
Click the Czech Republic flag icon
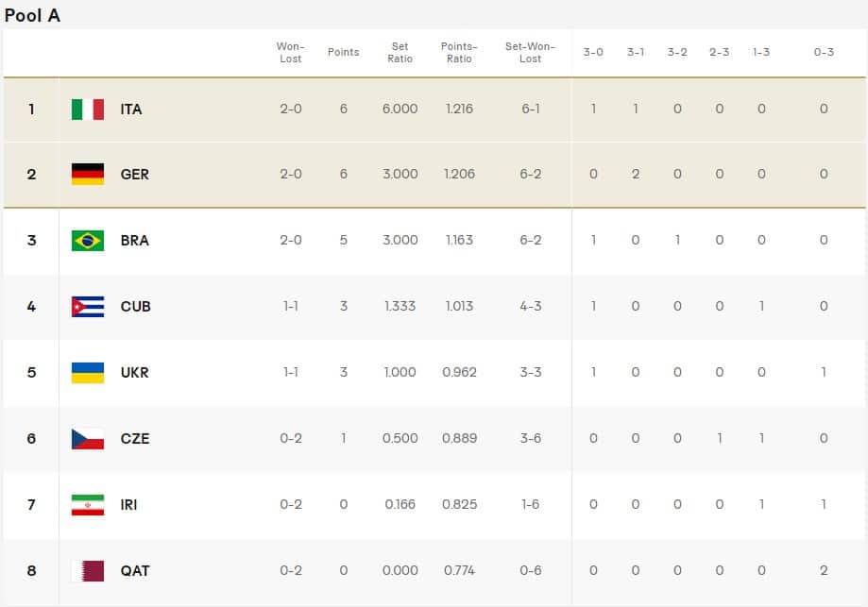point(88,439)
